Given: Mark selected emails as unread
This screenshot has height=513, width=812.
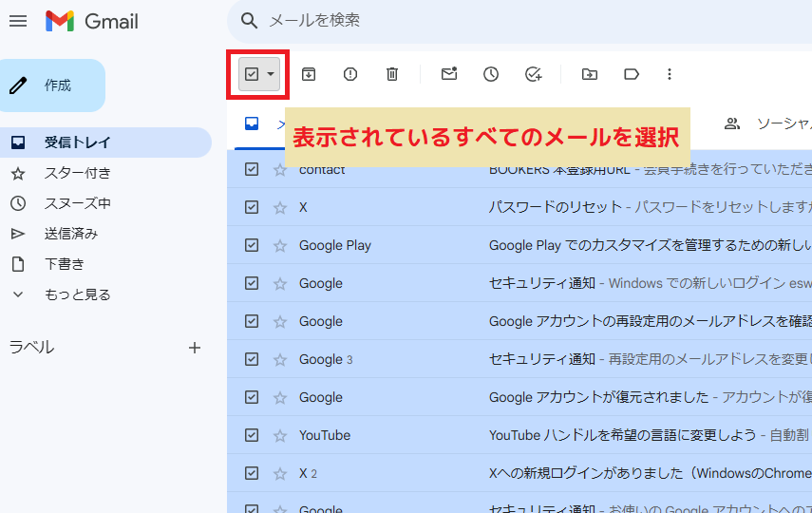Looking at the screenshot, I should click(449, 74).
